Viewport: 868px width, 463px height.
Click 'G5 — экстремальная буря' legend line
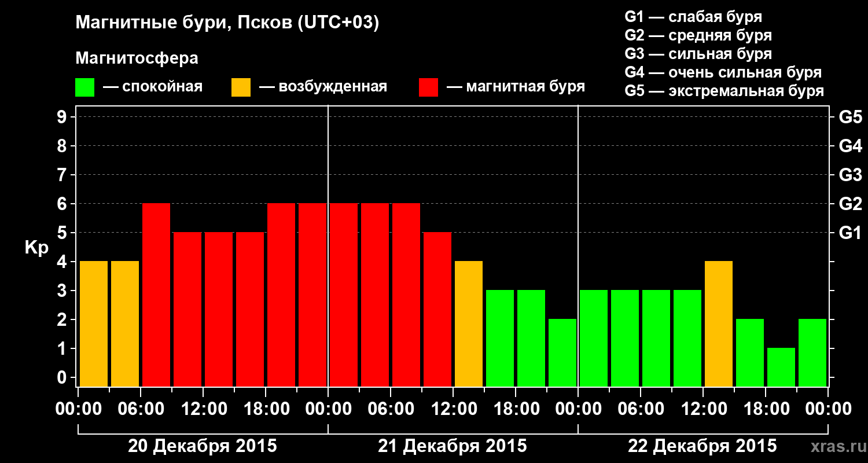pos(724,91)
